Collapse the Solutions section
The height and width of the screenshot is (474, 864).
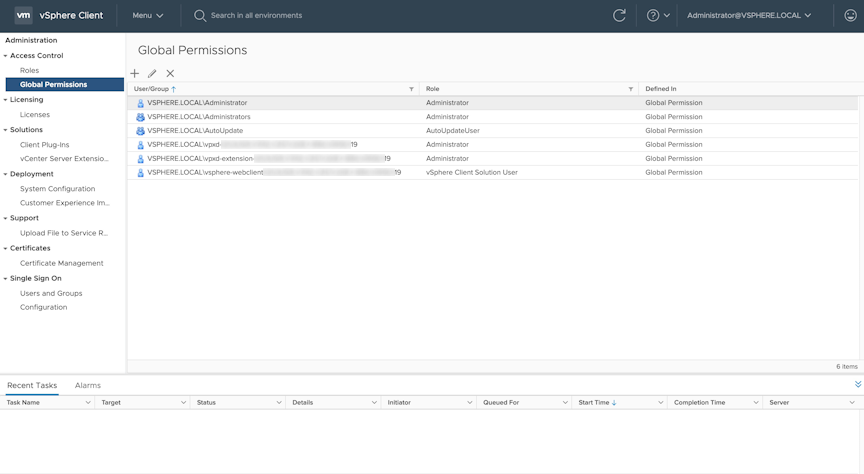pyautogui.click(x=6, y=130)
